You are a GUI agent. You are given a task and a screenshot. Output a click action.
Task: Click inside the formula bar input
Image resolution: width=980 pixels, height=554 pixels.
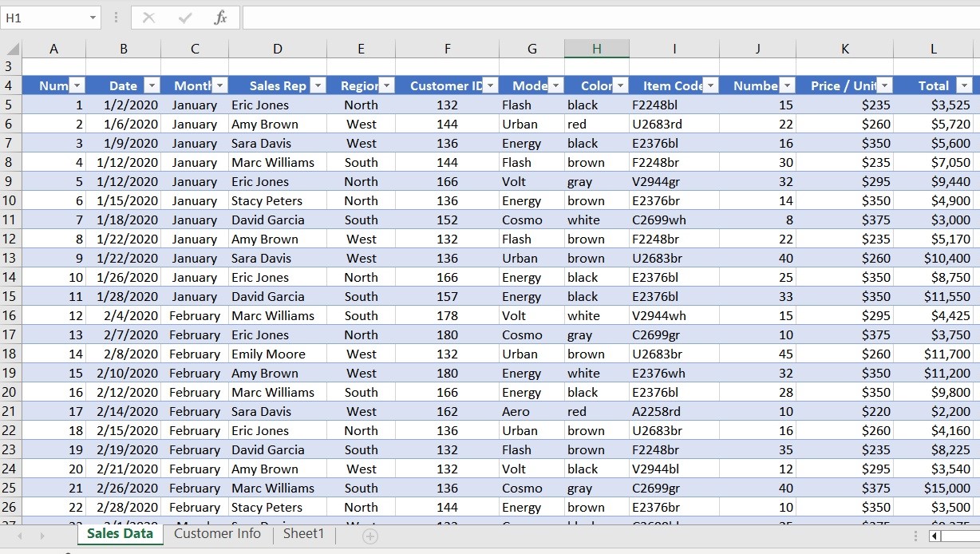coord(611,18)
